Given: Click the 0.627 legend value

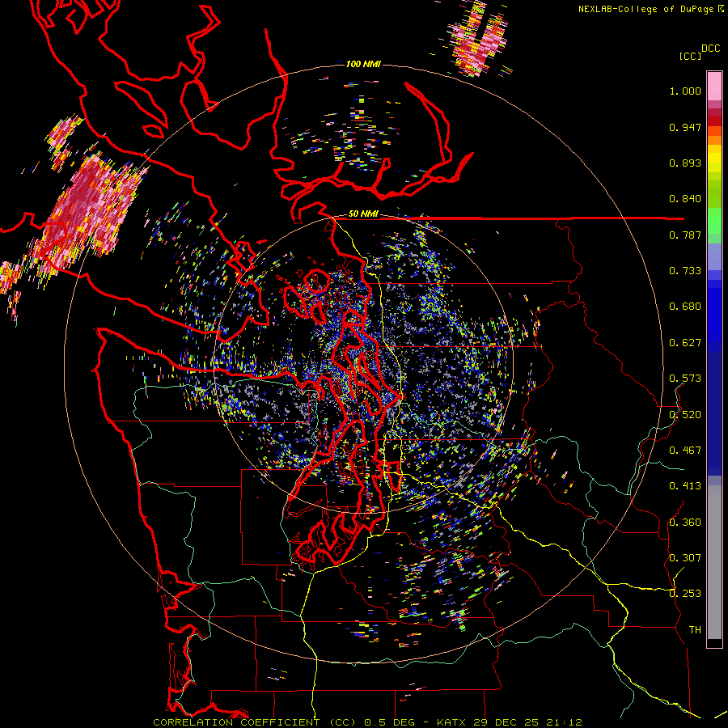Looking at the screenshot, I should (x=685, y=343).
